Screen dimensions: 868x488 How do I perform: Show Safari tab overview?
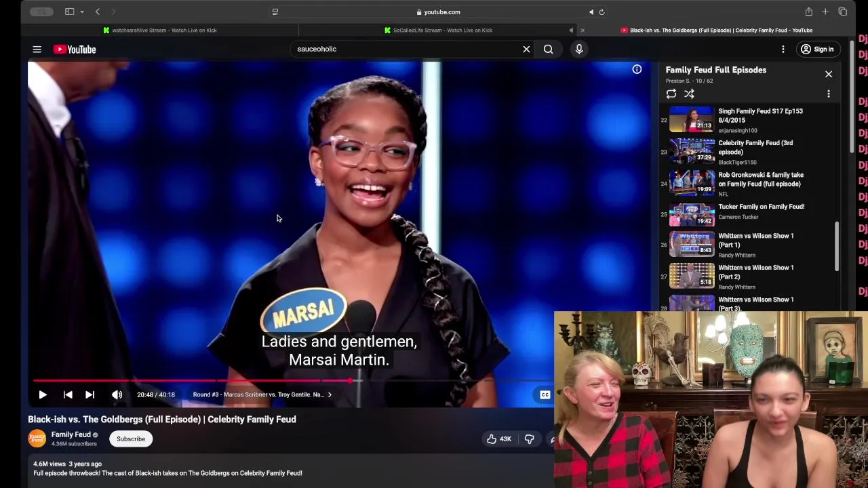pyautogui.click(x=843, y=12)
